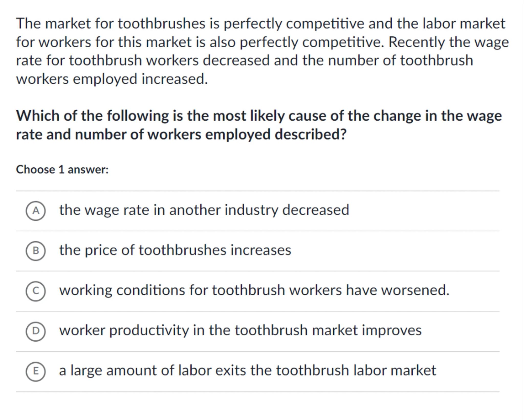
Task: Pick 'working conditions for toothbrush workers have worsened'
Action: click(x=254, y=290)
